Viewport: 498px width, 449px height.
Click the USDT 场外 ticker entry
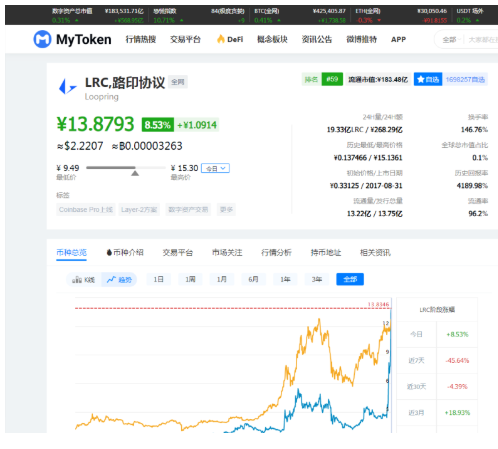tap(470, 15)
